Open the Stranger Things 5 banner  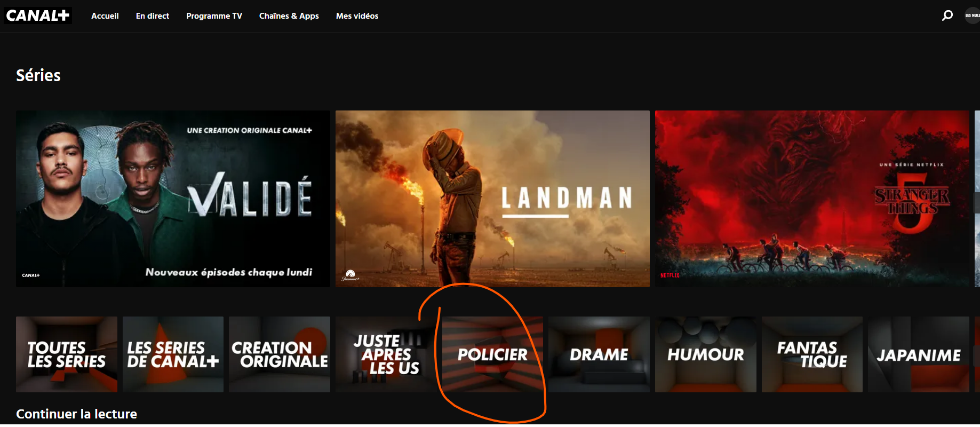point(811,199)
